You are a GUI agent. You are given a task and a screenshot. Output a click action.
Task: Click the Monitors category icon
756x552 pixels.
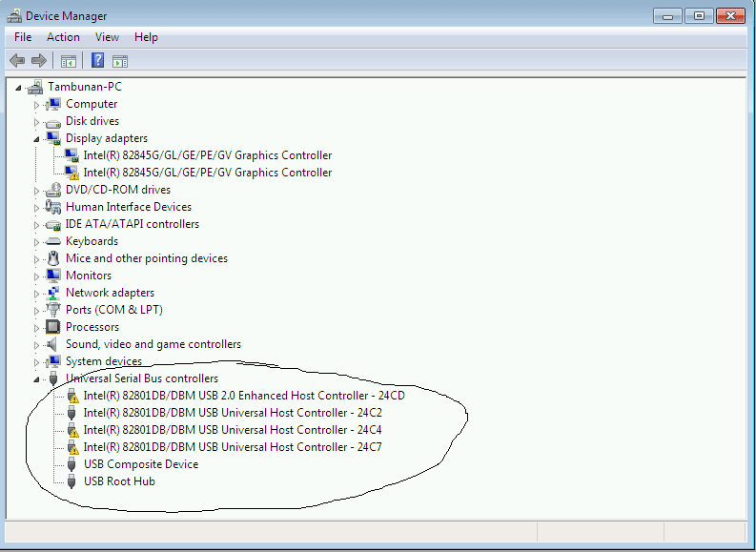point(53,276)
